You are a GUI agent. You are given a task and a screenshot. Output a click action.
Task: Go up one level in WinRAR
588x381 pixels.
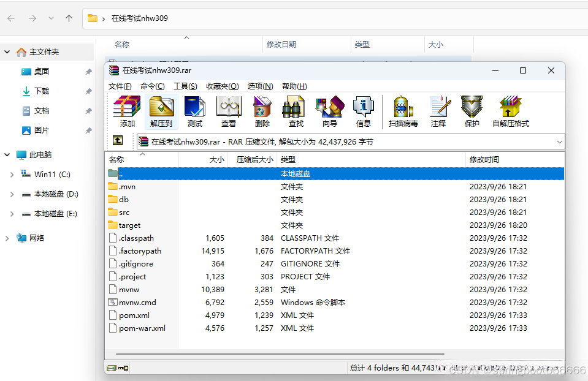click(118, 140)
